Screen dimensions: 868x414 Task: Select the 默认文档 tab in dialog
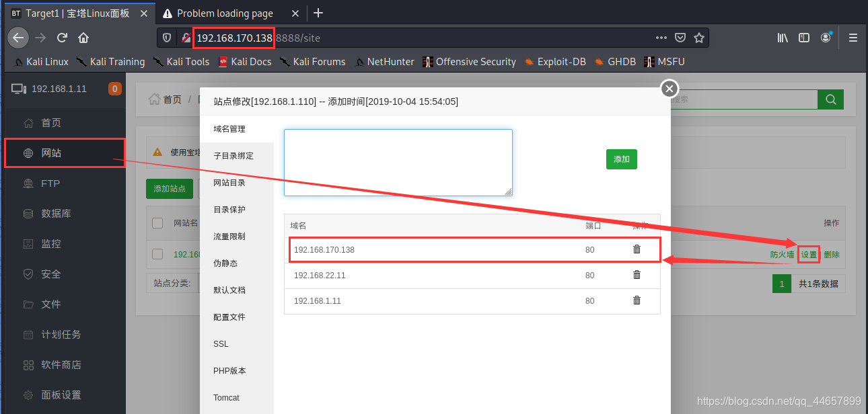[x=237, y=290]
